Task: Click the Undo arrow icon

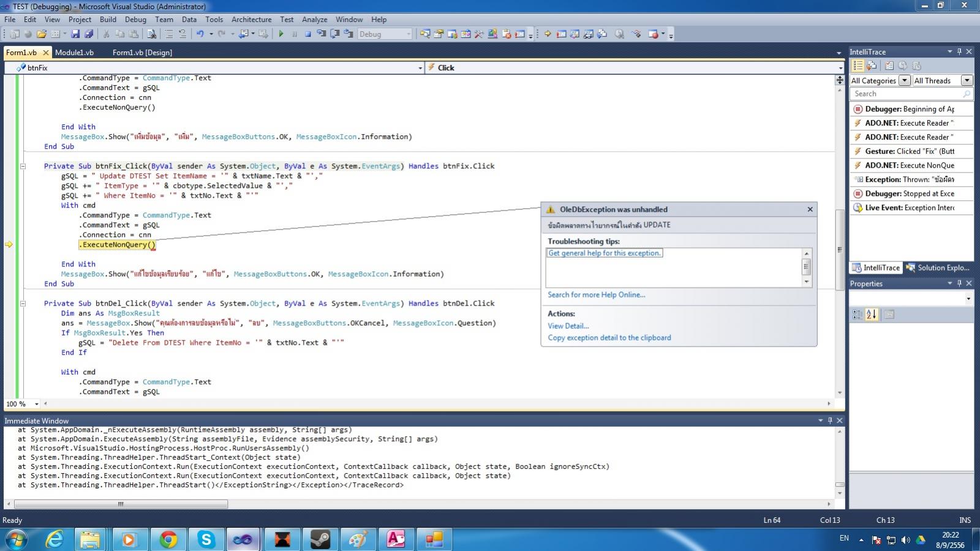Action: pos(200,34)
